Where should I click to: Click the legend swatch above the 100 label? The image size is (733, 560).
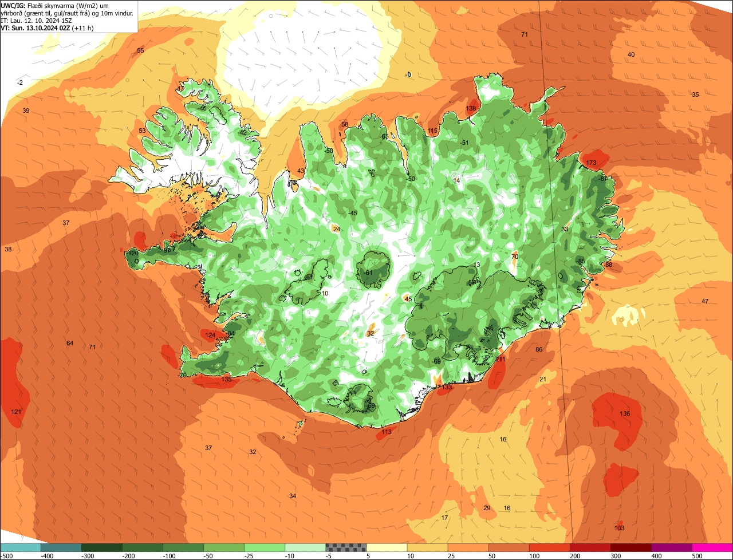(x=549, y=547)
